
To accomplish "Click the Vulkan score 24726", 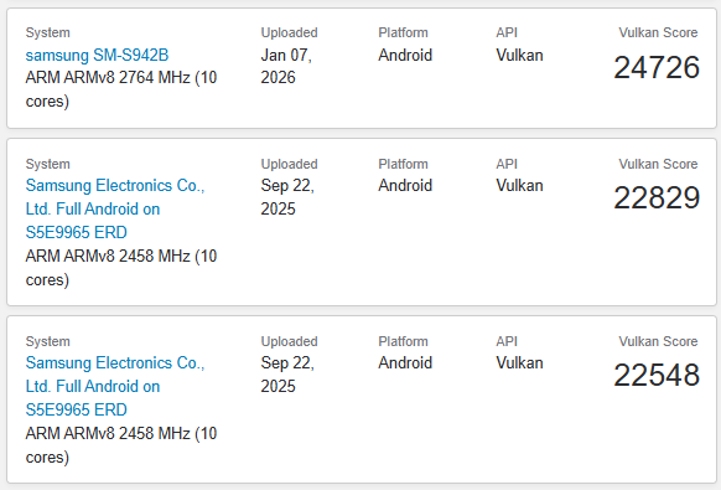I will (656, 68).
